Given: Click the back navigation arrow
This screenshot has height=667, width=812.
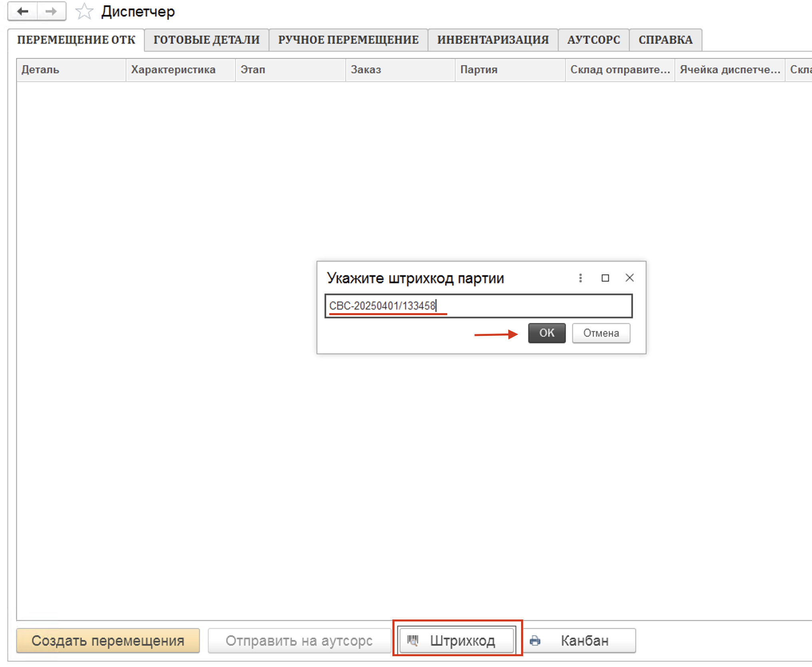Looking at the screenshot, I should [23, 12].
